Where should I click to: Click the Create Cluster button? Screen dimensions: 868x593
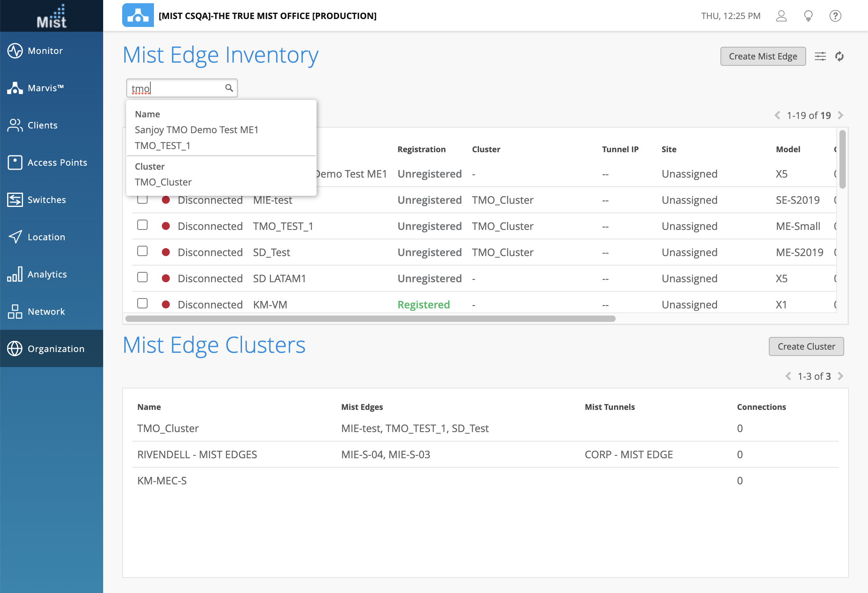tap(806, 346)
